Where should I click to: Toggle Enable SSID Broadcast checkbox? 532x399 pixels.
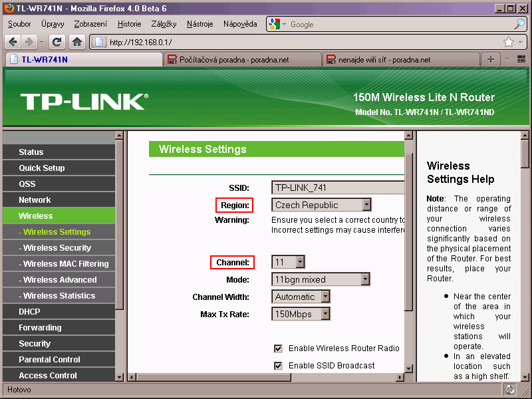point(278,366)
